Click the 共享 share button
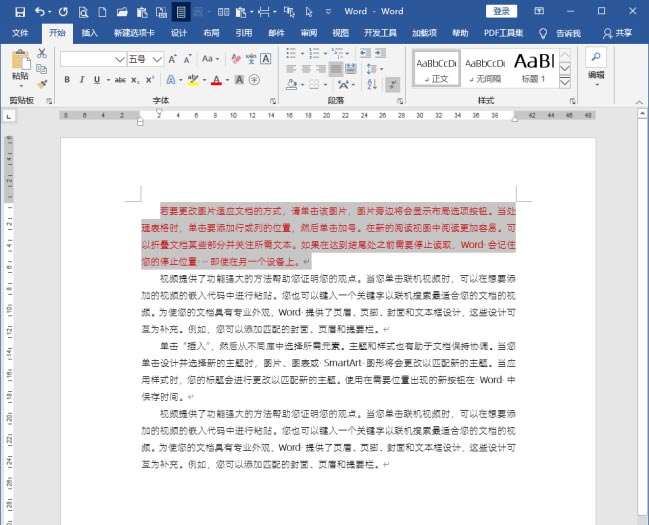The width and height of the screenshot is (649, 525). point(617,33)
